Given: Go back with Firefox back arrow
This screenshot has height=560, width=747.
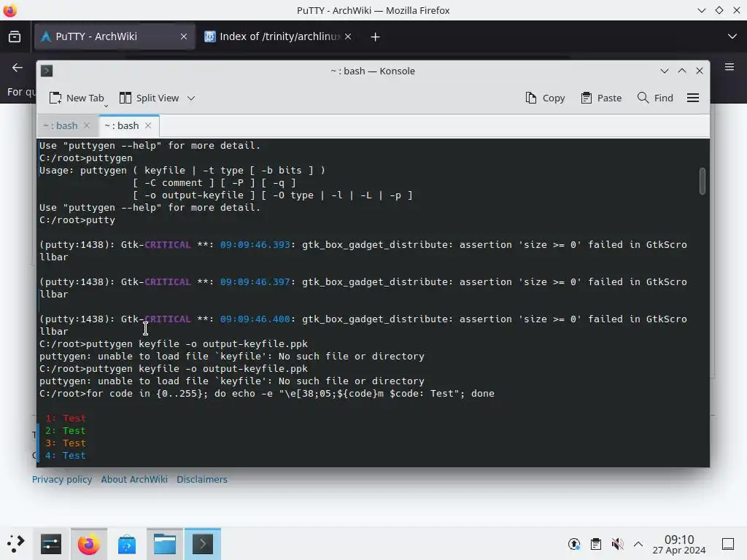Looking at the screenshot, I should 18,68.
